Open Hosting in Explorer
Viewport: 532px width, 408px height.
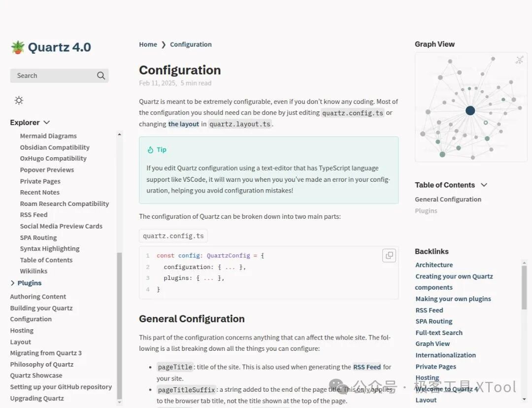(x=22, y=331)
